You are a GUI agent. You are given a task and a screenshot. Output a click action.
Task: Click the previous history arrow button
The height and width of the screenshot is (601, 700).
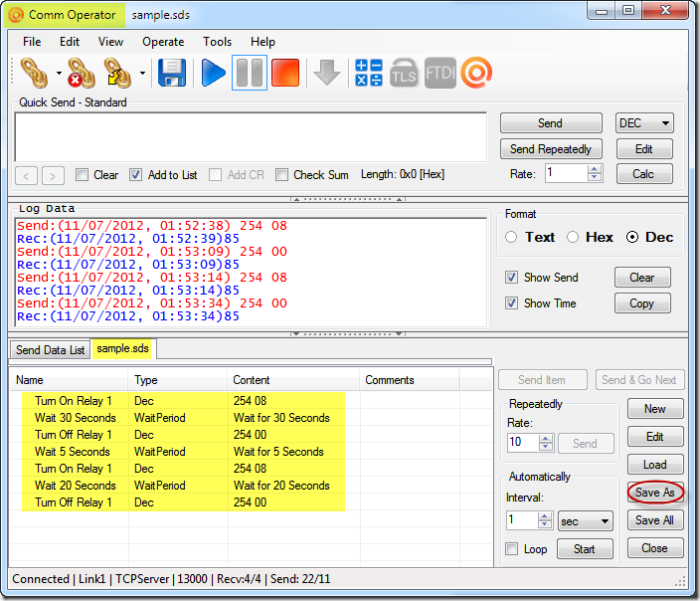tap(26, 175)
